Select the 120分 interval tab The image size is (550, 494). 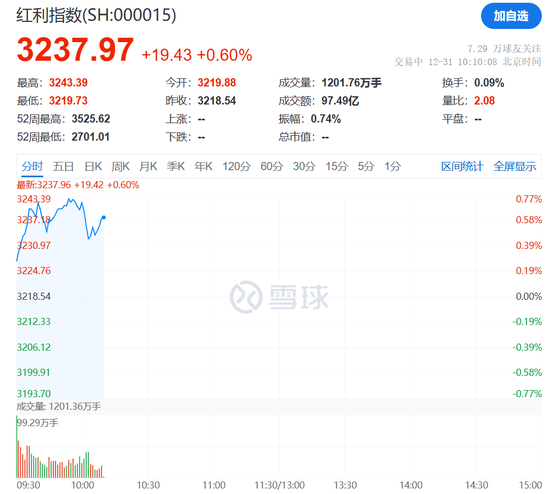point(236,166)
